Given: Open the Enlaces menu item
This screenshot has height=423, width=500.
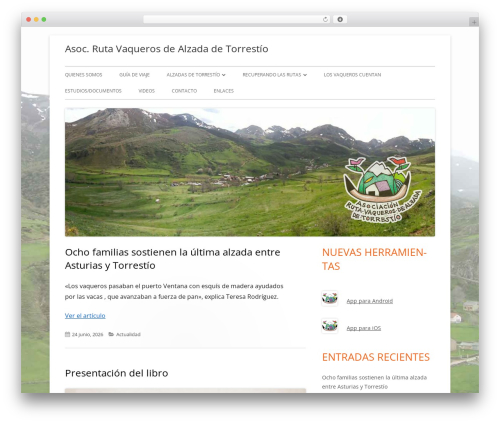Looking at the screenshot, I should tap(224, 91).
